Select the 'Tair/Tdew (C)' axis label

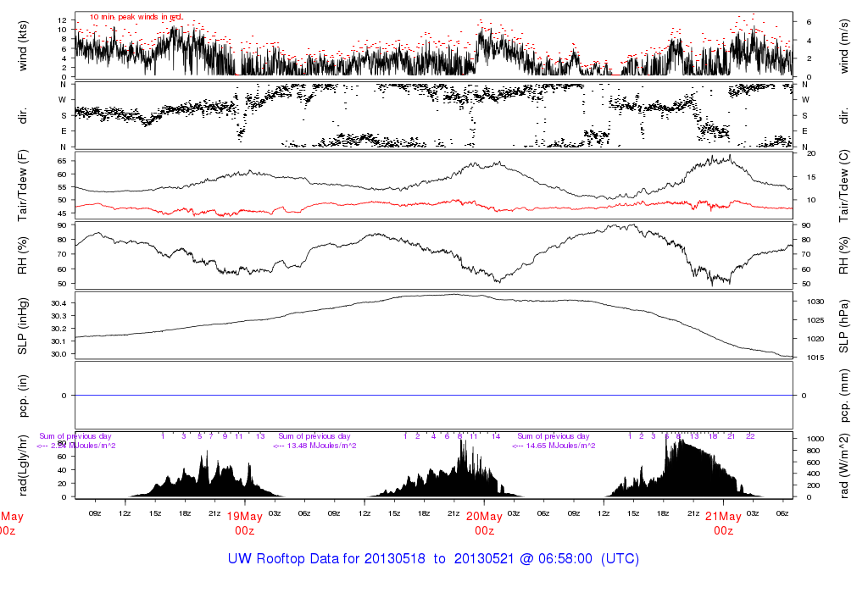click(x=843, y=186)
